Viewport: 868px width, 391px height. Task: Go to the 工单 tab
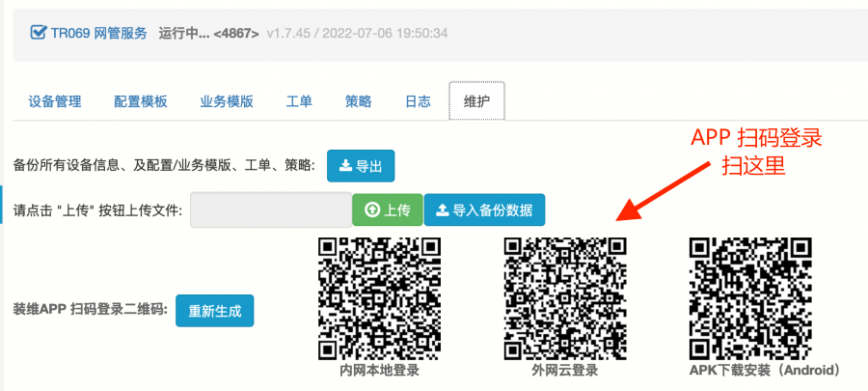click(x=299, y=101)
